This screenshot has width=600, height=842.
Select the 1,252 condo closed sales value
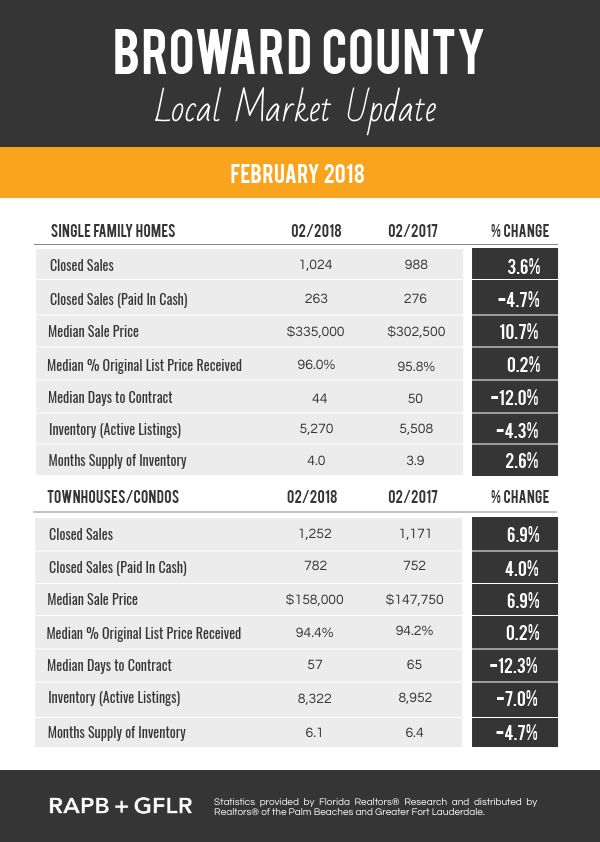coord(315,533)
